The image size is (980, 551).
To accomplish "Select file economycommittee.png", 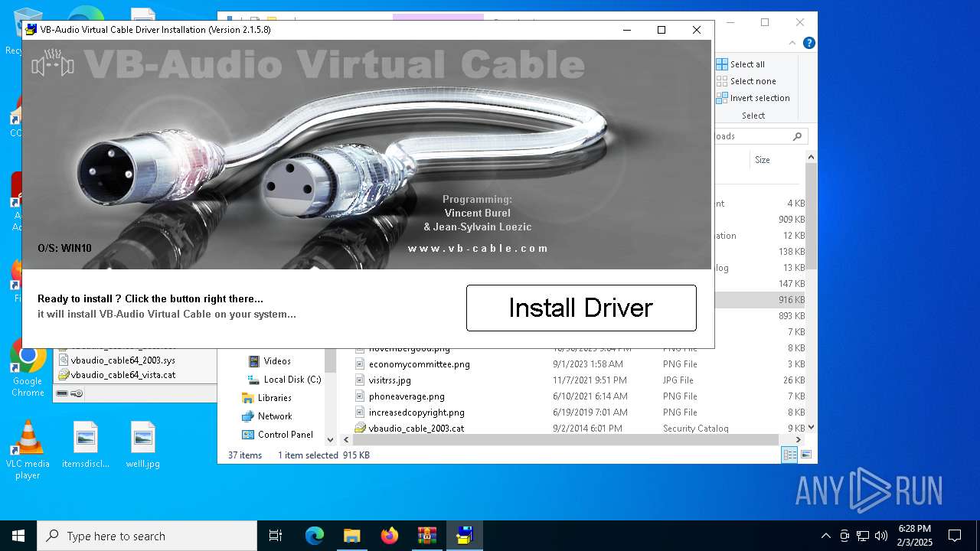I will point(420,364).
